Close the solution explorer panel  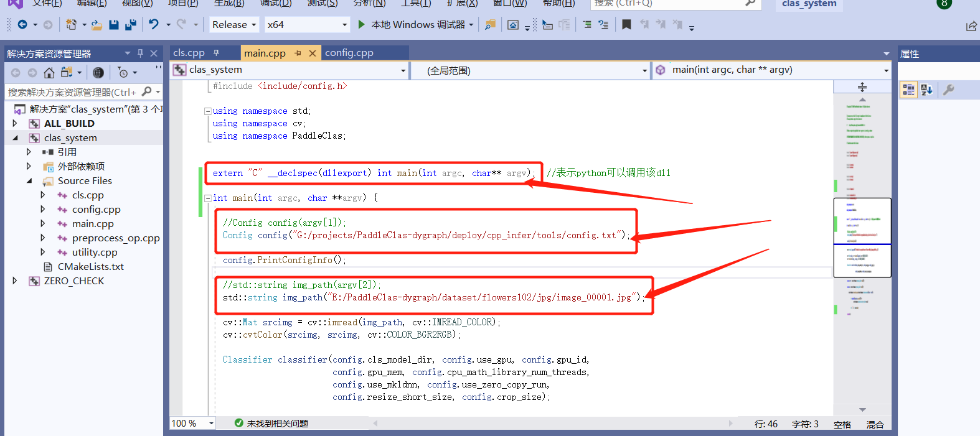point(154,53)
